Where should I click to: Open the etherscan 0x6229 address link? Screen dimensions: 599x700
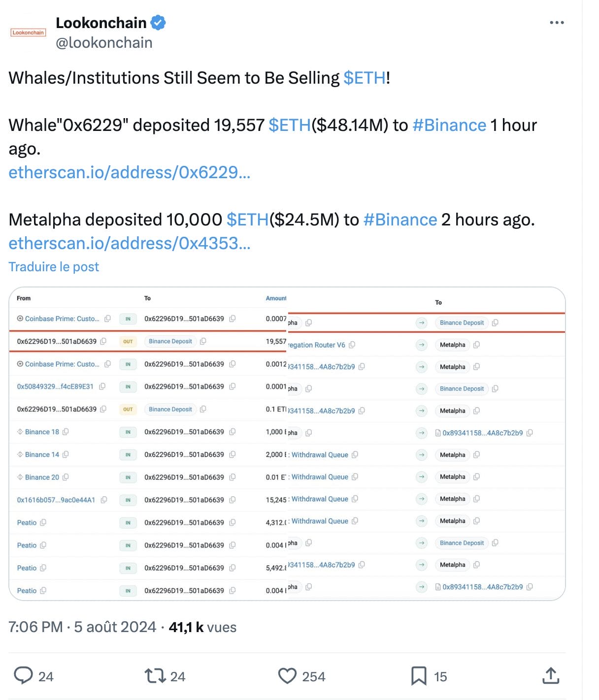tap(130, 172)
